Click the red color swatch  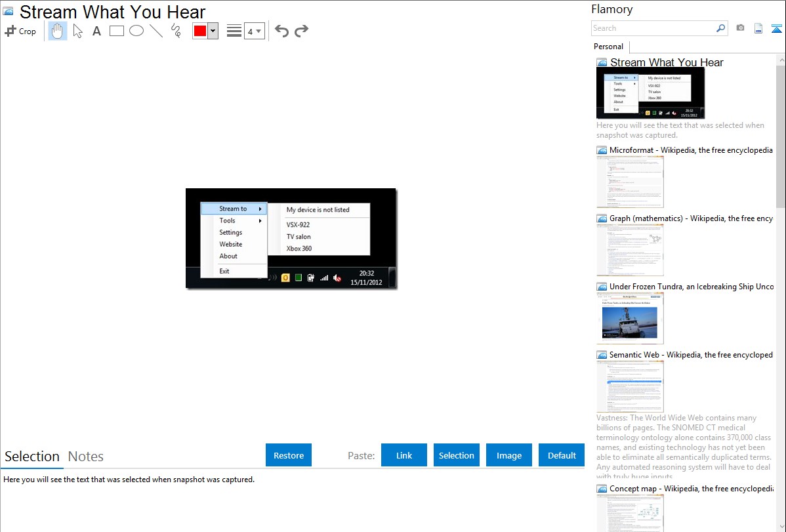coord(200,31)
